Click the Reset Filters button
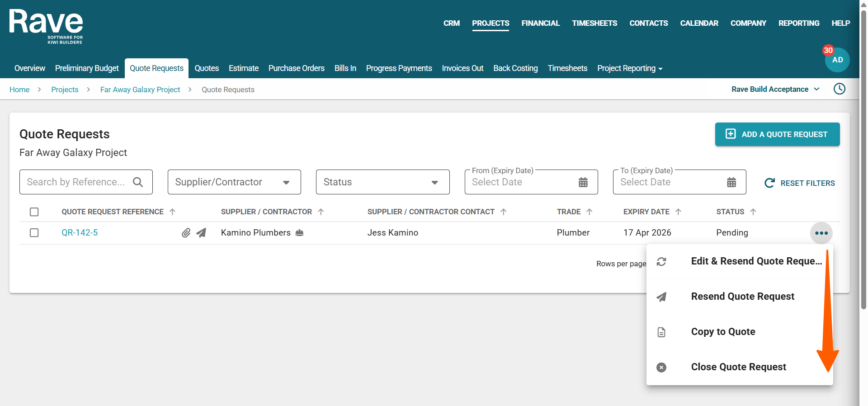Viewport: 868px width, 406px height. (799, 183)
